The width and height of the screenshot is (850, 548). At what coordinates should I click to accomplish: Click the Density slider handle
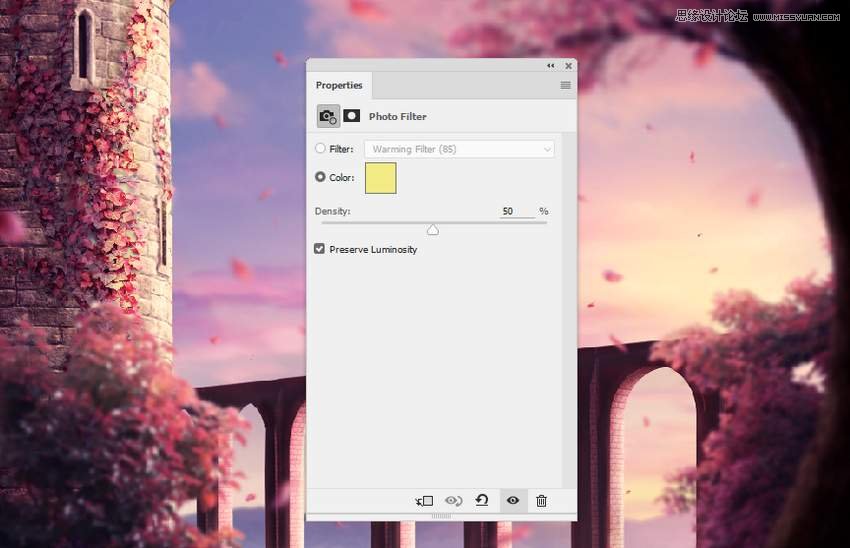pyautogui.click(x=433, y=230)
